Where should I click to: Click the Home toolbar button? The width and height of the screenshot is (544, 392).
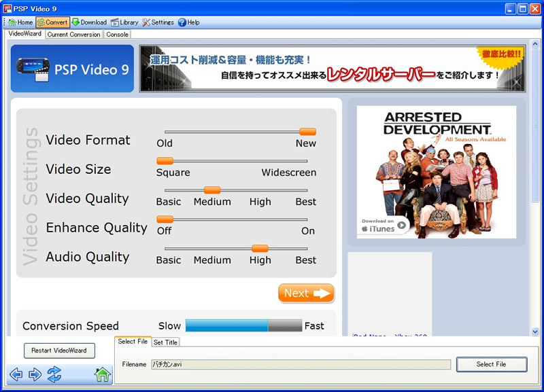[x=20, y=22]
